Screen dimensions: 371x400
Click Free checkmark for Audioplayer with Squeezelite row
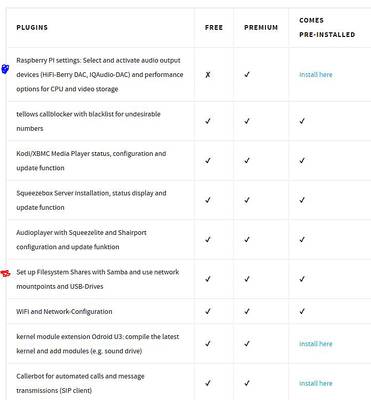pos(208,239)
